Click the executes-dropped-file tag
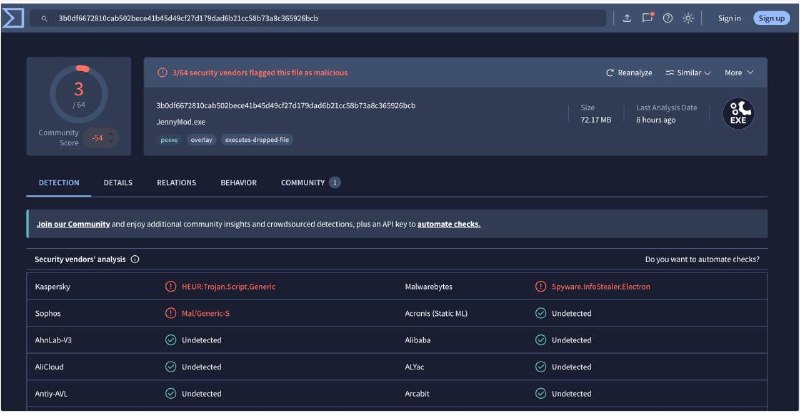 click(257, 140)
